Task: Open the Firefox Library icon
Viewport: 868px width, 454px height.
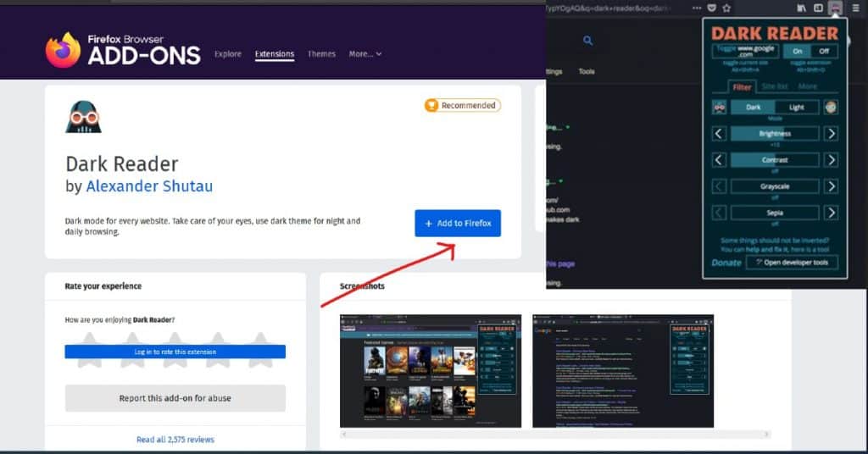Action: click(801, 8)
